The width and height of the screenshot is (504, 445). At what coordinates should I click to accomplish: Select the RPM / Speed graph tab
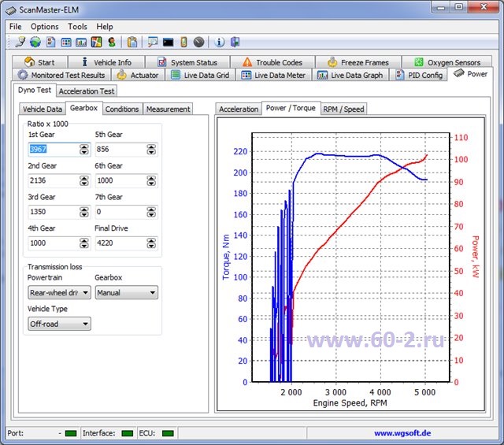tap(344, 109)
